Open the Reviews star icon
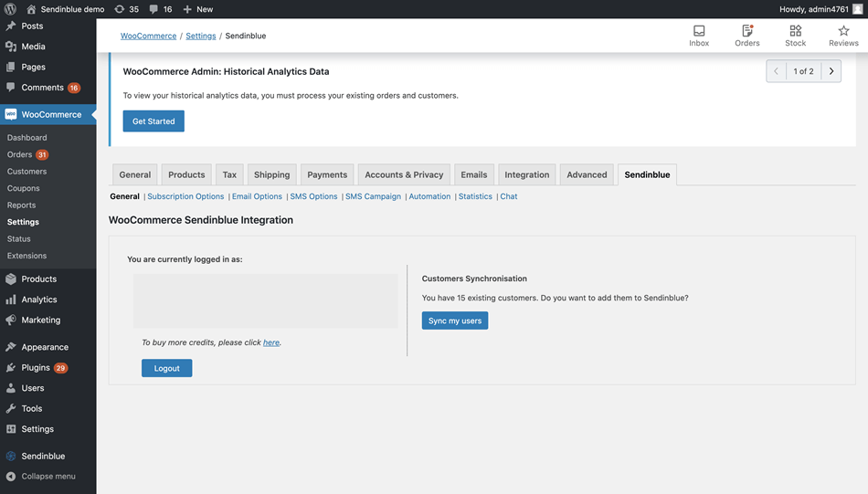 coord(843,30)
